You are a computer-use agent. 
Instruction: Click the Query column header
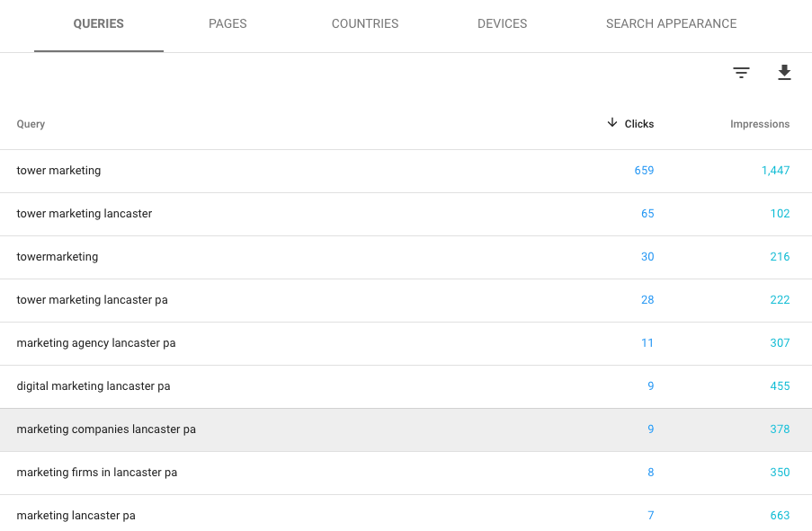tap(31, 124)
